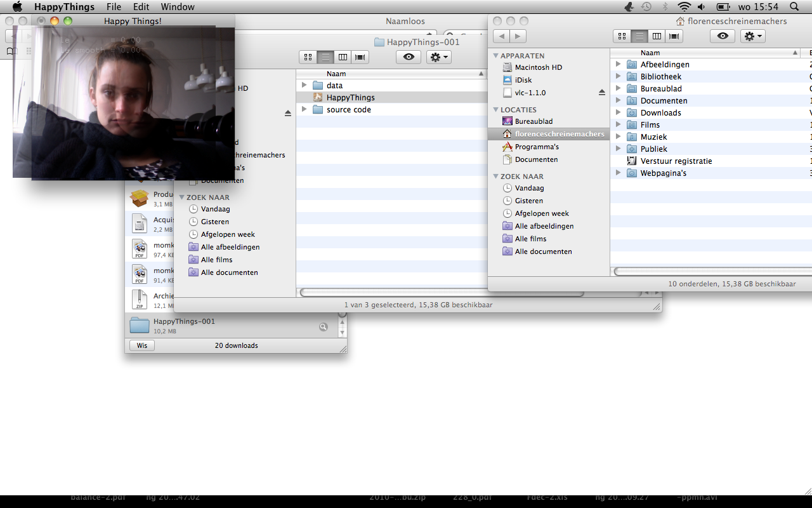The width and height of the screenshot is (812, 508).
Task: Reveal HappyThings-001 download in Finder
Action: coord(324,326)
